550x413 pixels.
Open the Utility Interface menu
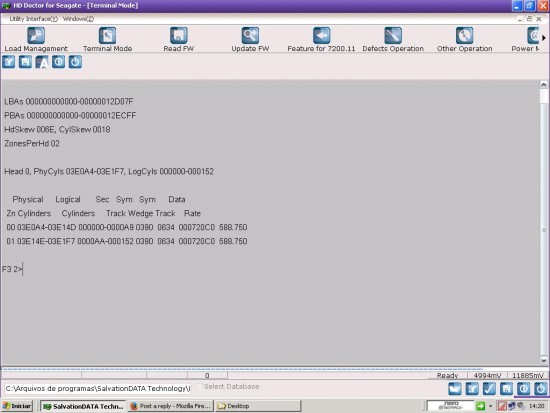point(33,19)
